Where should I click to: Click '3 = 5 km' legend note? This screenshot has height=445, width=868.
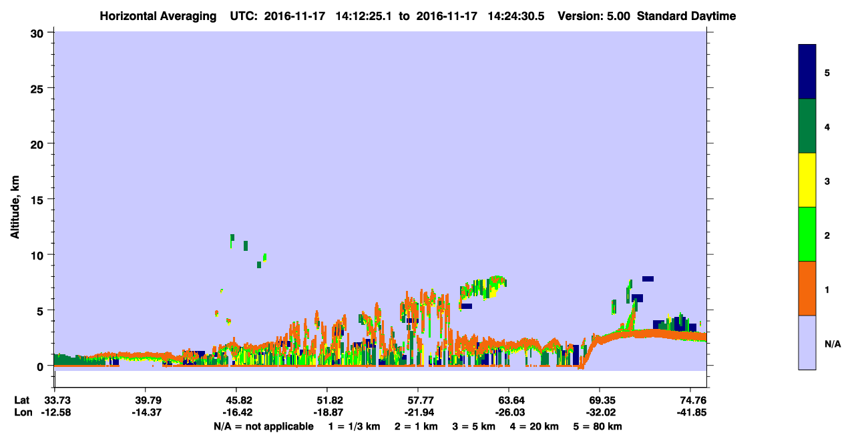[475, 426]
